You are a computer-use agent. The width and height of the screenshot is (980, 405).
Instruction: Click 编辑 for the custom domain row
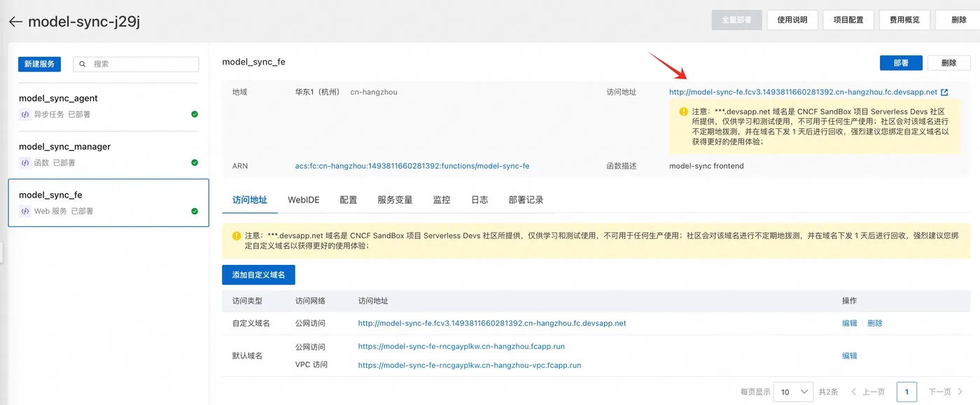pos(849,323)
